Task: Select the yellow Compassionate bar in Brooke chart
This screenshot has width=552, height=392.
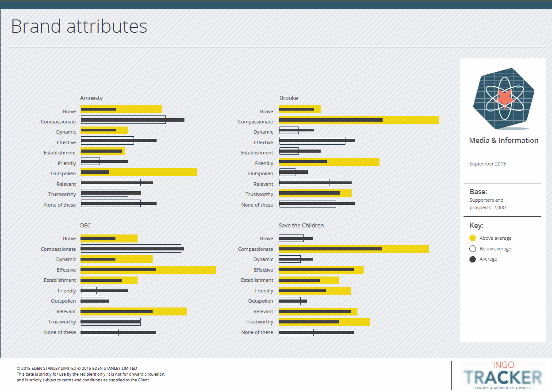Action: click(359, 120)
